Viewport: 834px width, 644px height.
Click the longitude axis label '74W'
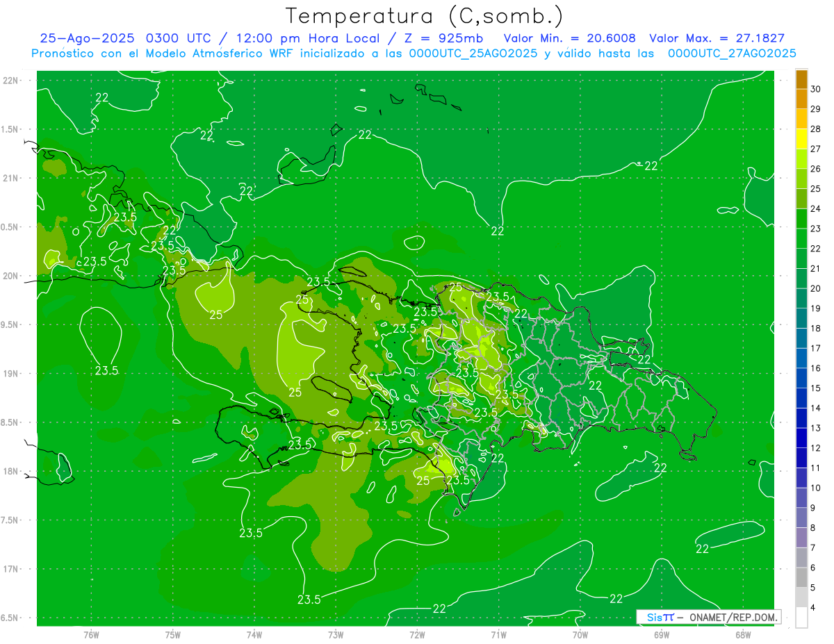point(254,635)
